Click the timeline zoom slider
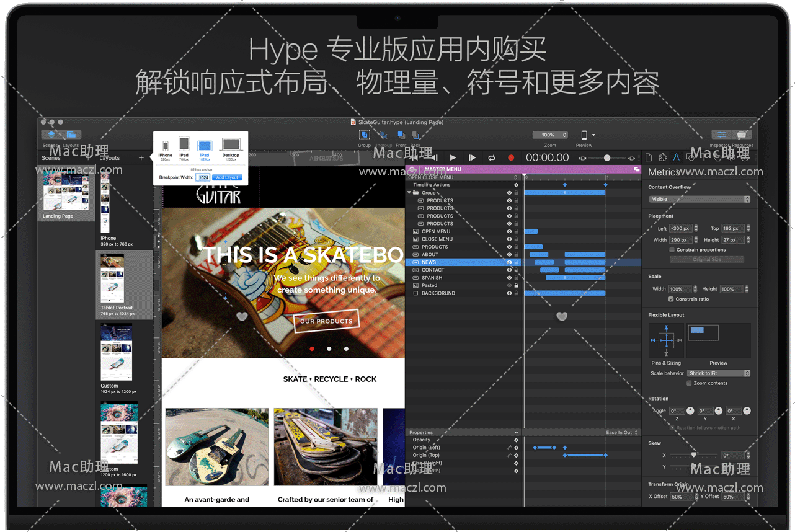This screenshot has height=532, width=795. [x=606, y=158]
